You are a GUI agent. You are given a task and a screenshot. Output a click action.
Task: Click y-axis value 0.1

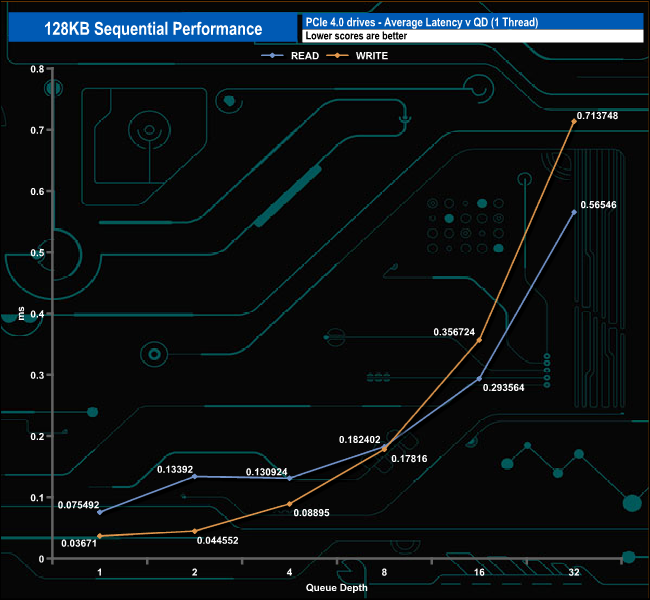pos(37,498)
